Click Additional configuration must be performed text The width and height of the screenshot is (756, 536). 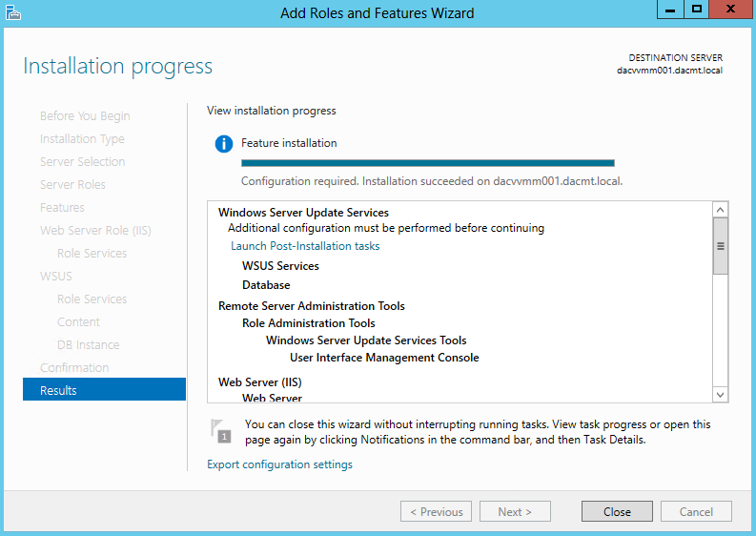coord(386,228)
